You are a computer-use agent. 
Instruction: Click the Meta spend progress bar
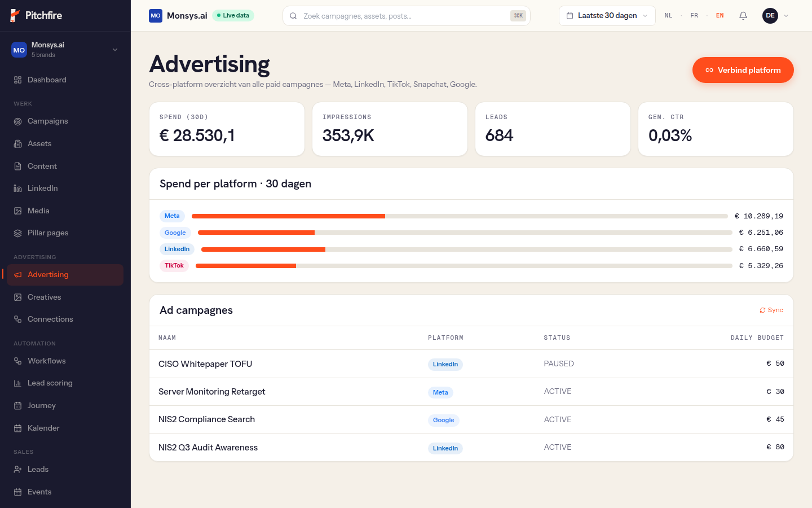(460, 216)
